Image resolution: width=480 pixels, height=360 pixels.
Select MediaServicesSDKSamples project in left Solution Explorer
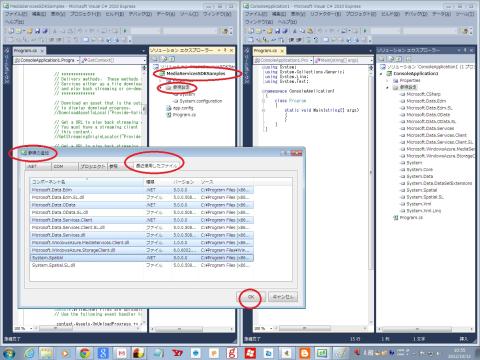[x=195, y=73]
